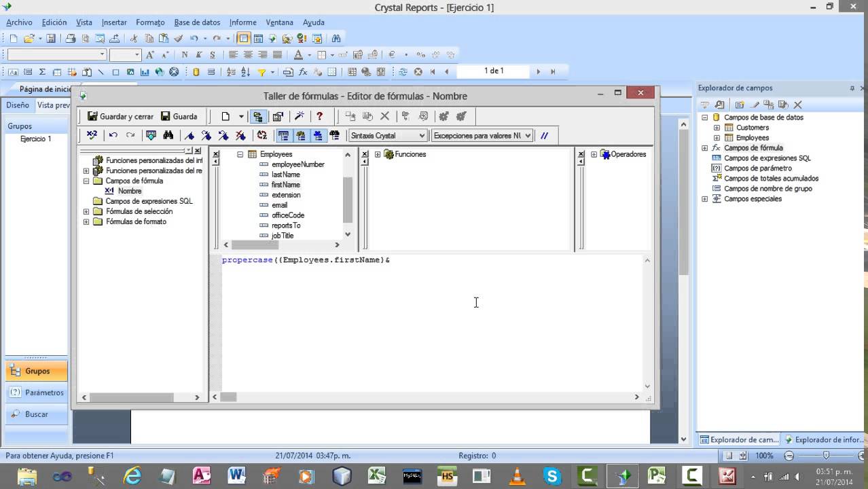Switch to the Diseño tab
This screenshot has height=489, width=868.
click(x=18, y=105)
